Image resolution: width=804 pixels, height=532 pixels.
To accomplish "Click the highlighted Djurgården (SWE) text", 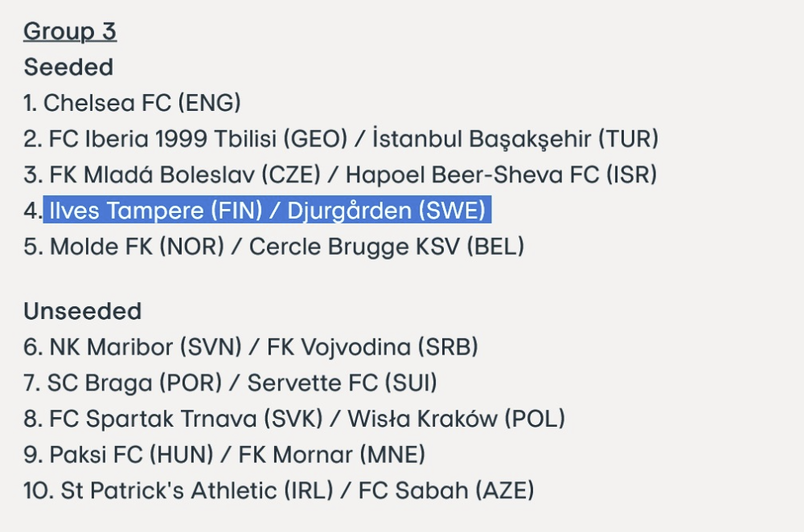I will [x=386, y=211].
